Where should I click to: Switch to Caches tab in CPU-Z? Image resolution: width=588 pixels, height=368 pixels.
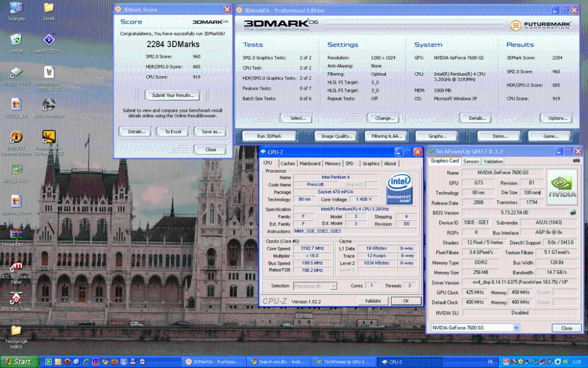click(288, 163)
